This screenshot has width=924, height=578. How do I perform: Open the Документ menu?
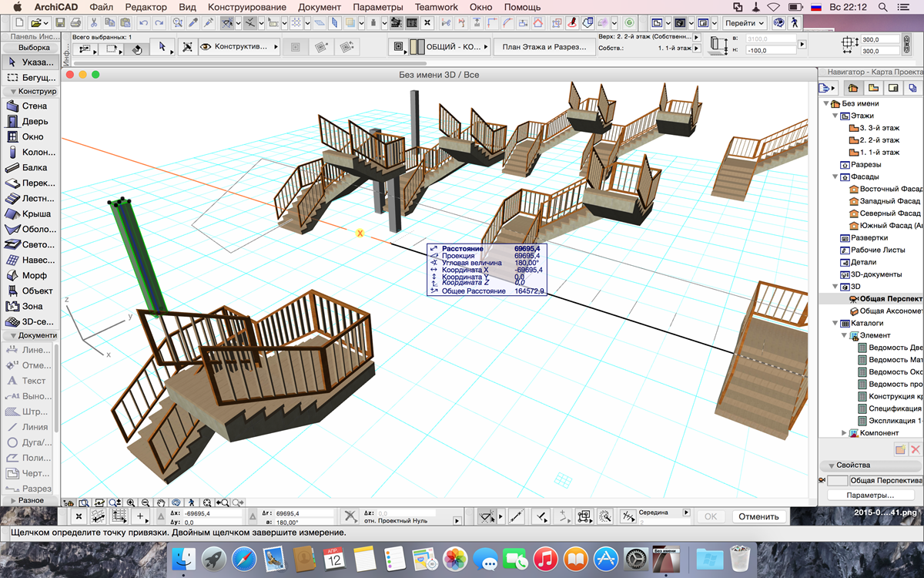tap(320, 7)
